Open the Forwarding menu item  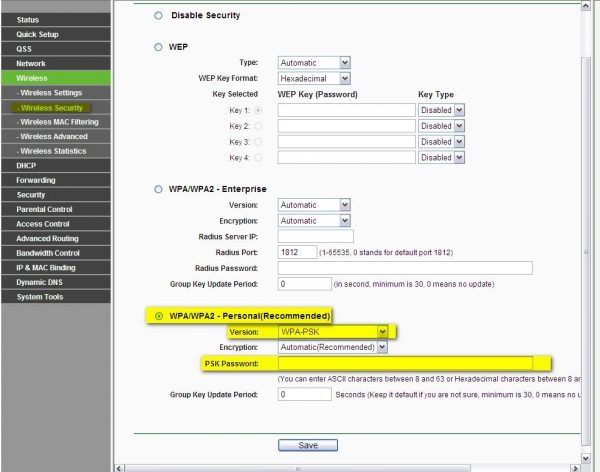click(56, 180)
